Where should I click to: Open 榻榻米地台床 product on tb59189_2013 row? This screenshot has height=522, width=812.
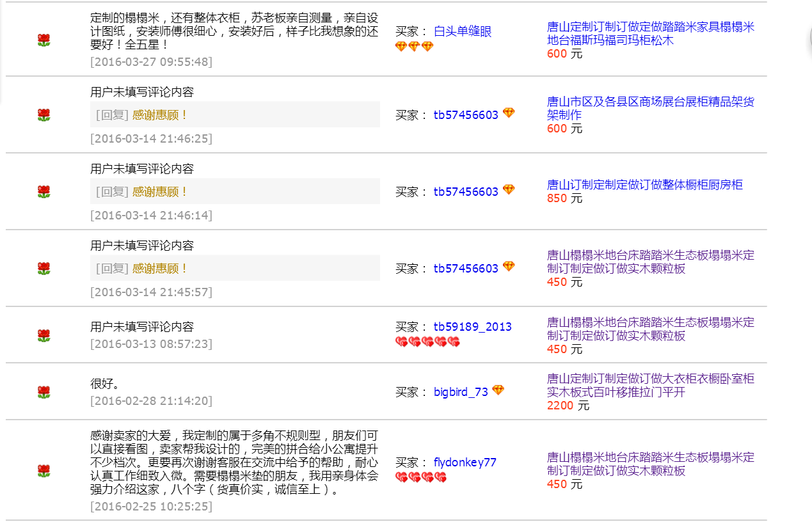tap(651, 329)
